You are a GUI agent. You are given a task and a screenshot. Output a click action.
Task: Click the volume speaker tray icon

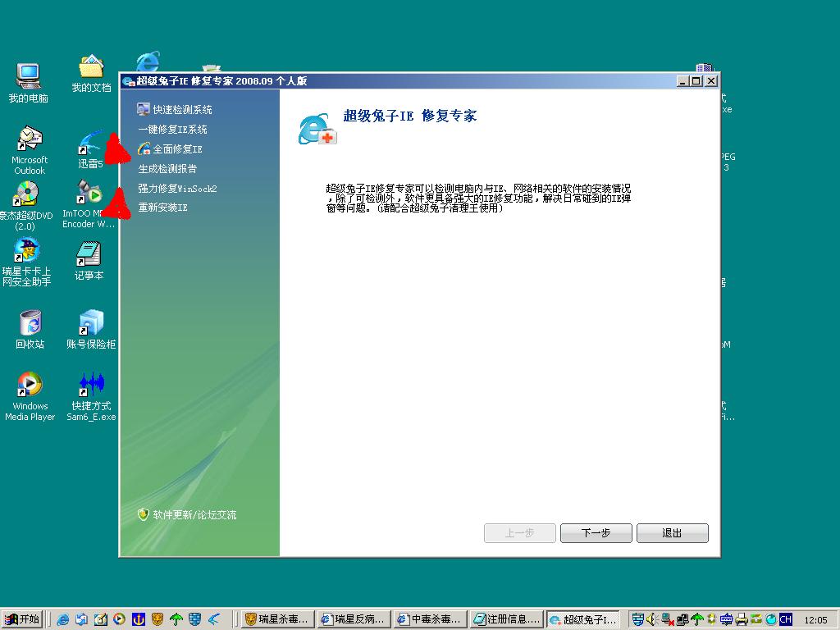(x=652, y=619)
